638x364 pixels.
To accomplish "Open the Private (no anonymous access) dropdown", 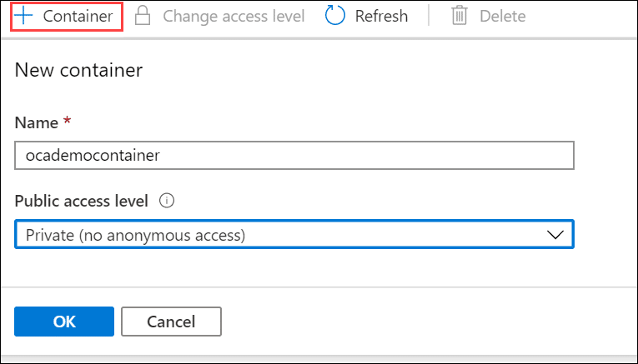I will point(294,234).
